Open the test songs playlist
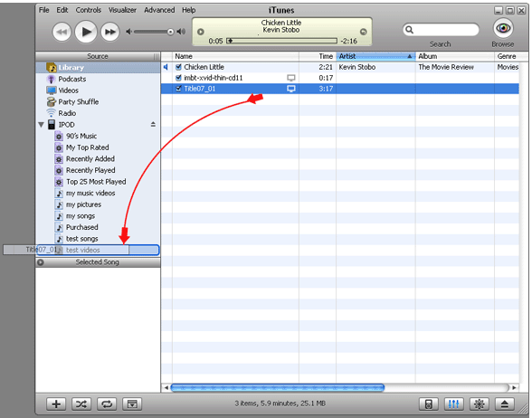The width and height of the screenshot is (532, 418). [x=98, y=239]
